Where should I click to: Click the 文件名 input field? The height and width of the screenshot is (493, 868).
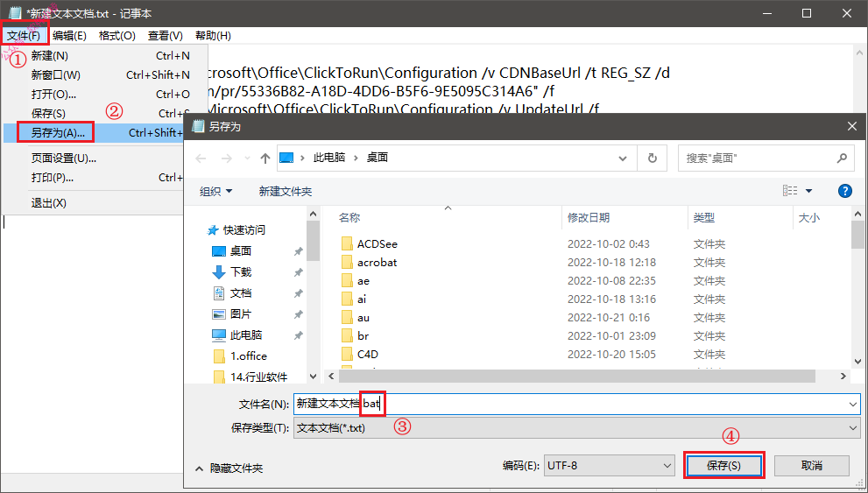577,404
